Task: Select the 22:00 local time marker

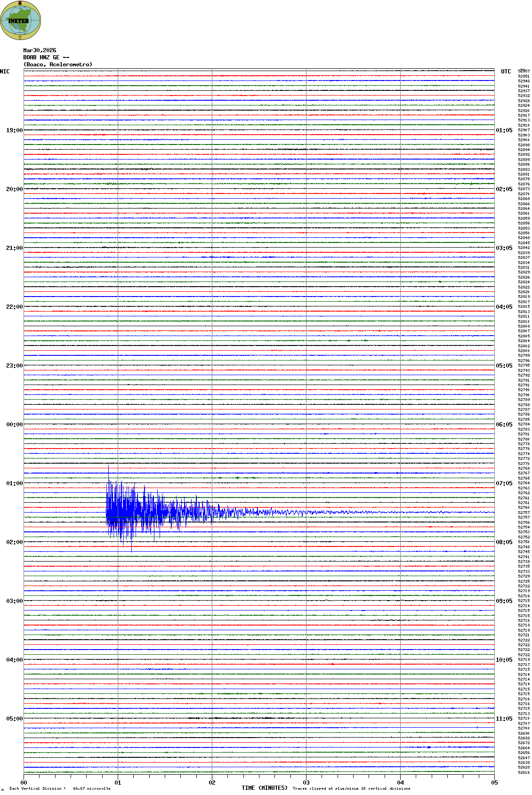Action: 14,307
